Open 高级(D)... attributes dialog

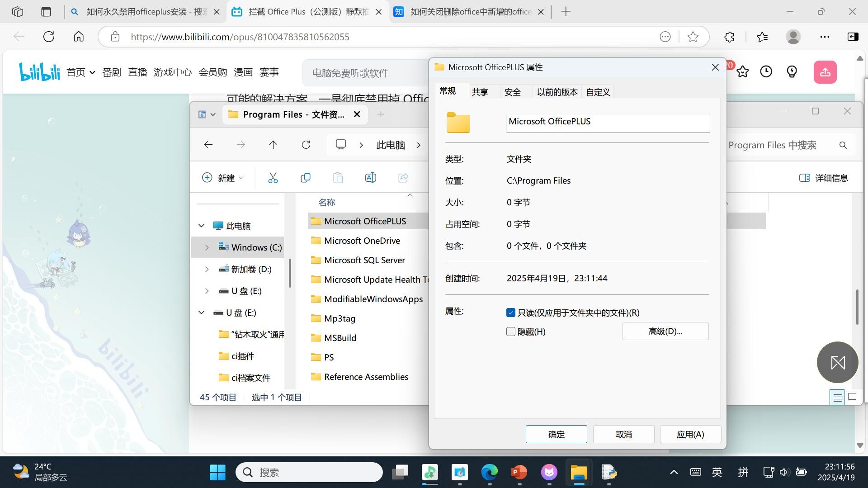coord(665,331)
